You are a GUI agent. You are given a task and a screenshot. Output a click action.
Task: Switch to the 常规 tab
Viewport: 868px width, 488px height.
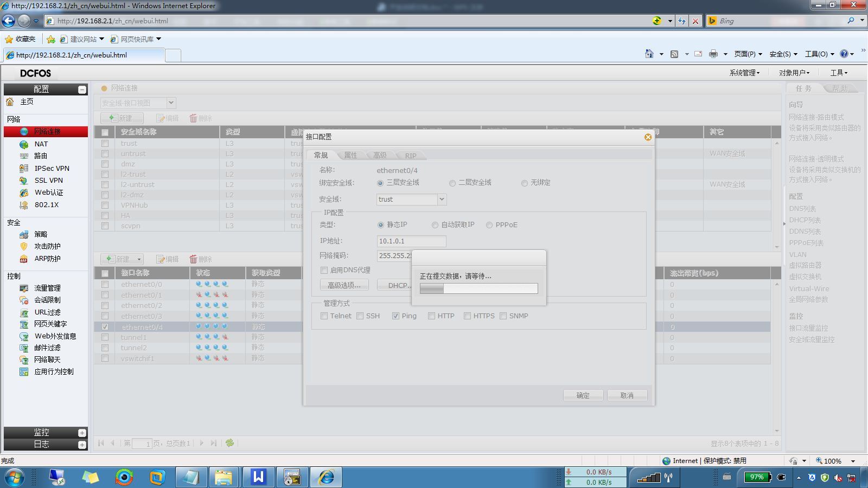tap(321, 156)
